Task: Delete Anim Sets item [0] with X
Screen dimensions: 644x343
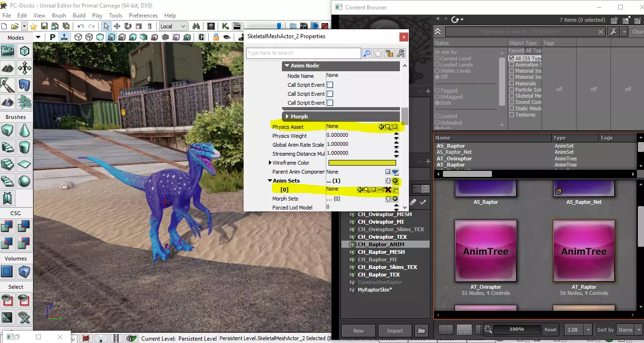Action: (388, 190)
